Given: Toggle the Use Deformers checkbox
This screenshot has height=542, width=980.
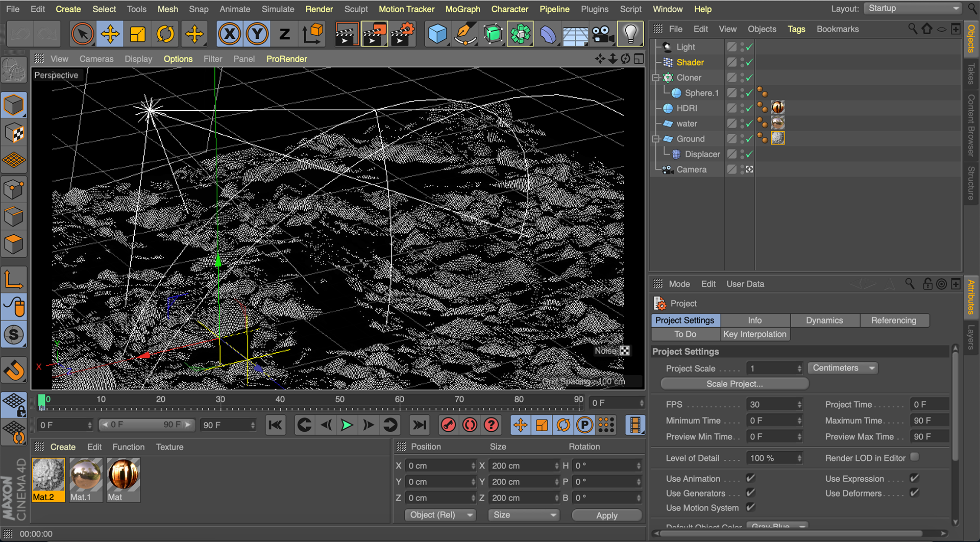Looking at the screenshot, I should (x=914, y=493).
